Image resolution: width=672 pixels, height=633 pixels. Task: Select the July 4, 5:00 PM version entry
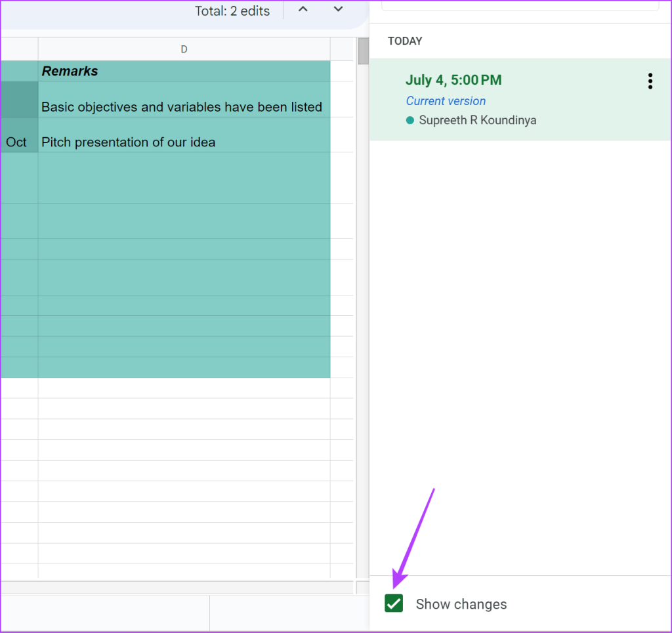pos(453,79)
